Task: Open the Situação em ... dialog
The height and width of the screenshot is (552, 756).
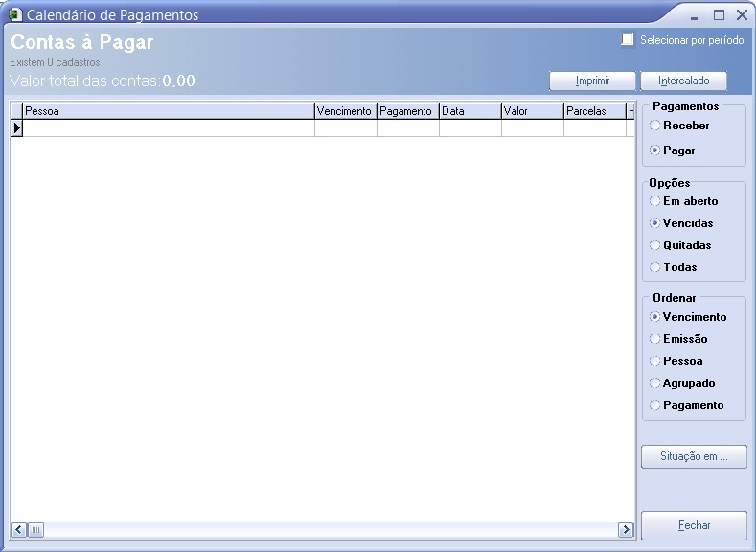Action: click(x=694, y=456)
